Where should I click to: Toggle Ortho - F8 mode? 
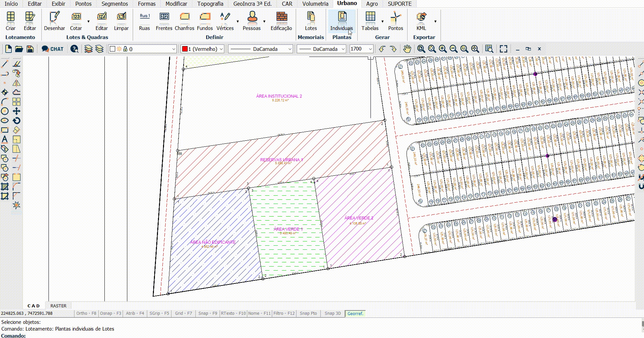[86, 313]
